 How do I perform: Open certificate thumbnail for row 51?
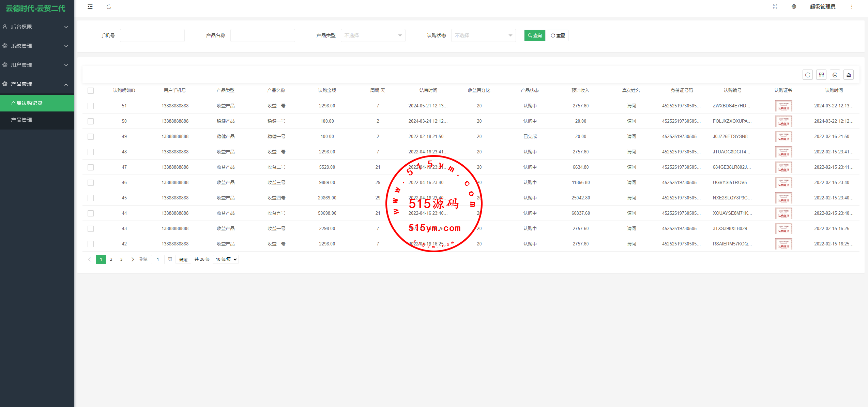pos(783,106)
